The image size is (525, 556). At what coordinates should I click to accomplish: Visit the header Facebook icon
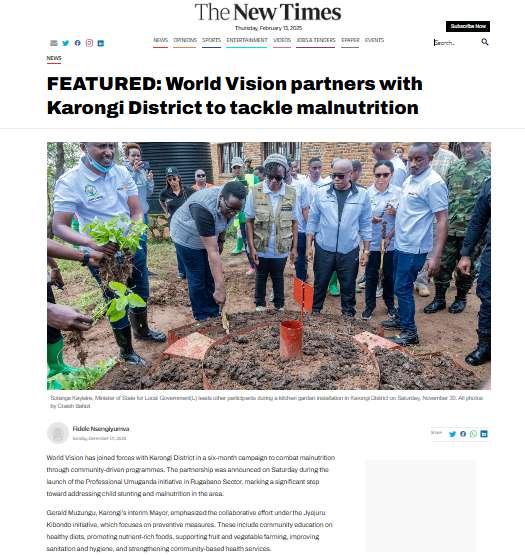pyautogui.click(x=78, y=43)
